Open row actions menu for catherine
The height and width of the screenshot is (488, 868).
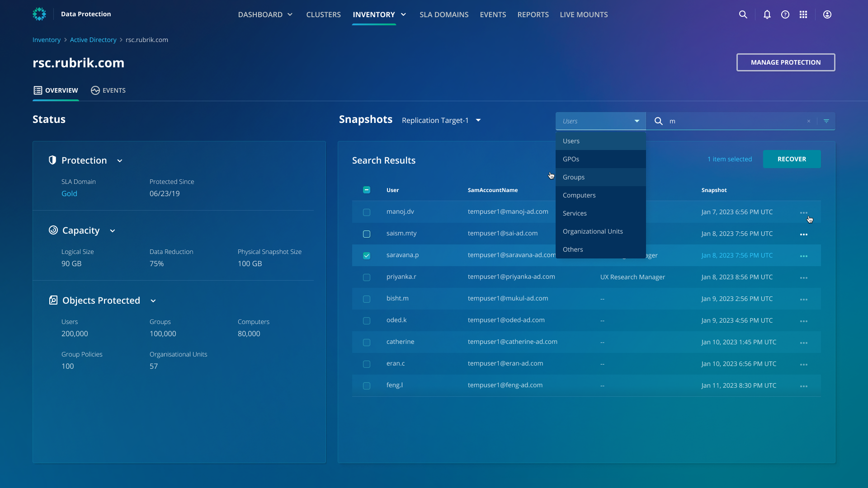pyautogui.click(x=804, y=343)
